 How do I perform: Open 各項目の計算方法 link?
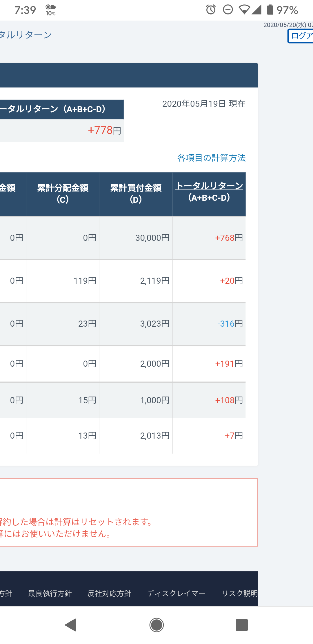pyautogui.click(x=211, y=158)
